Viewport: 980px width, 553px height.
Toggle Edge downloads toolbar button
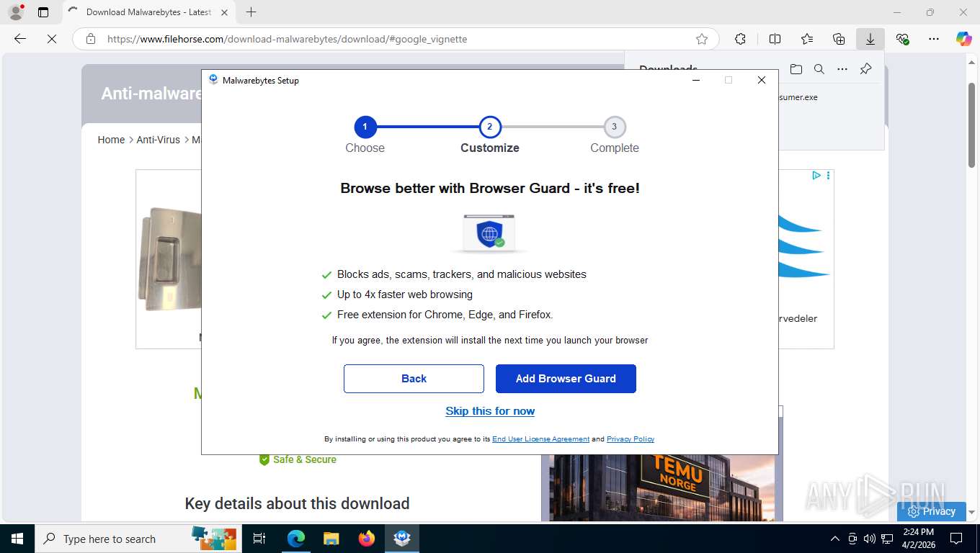pos(870,39)
